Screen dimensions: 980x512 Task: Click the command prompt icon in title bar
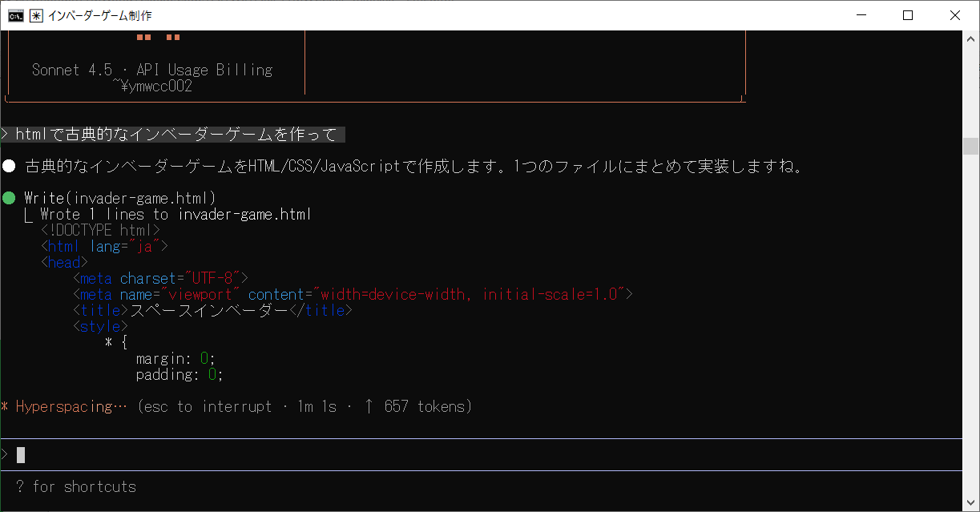coord(15,15)
